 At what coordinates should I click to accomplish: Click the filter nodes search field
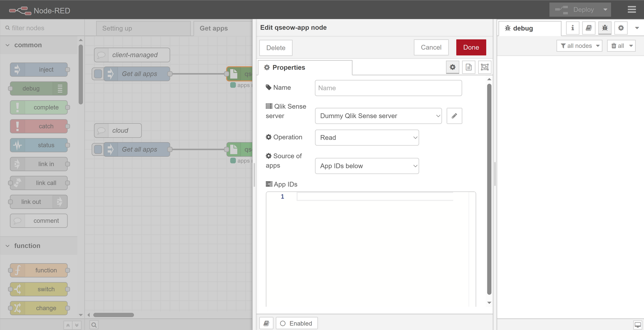click(x=42, y=28)
